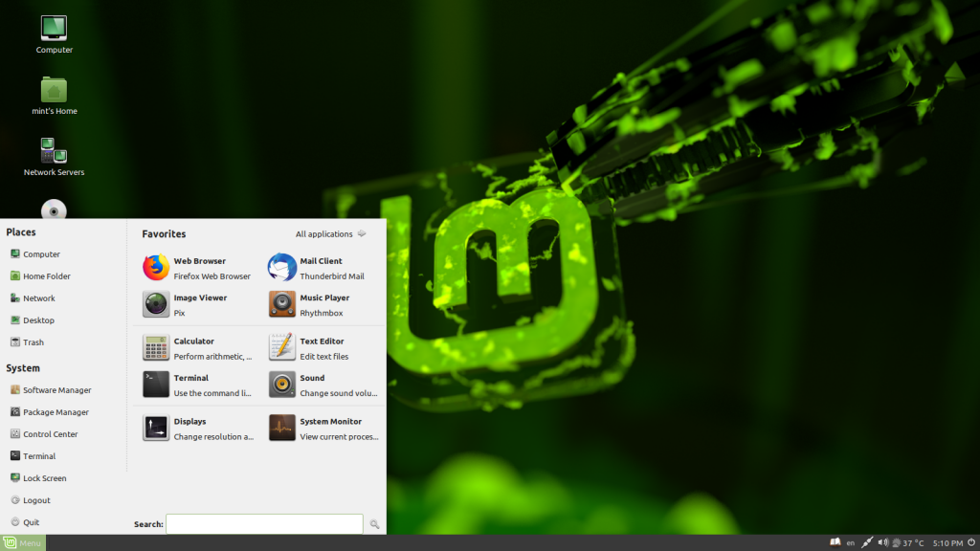Click inside the Search input field

pos(264,523)
